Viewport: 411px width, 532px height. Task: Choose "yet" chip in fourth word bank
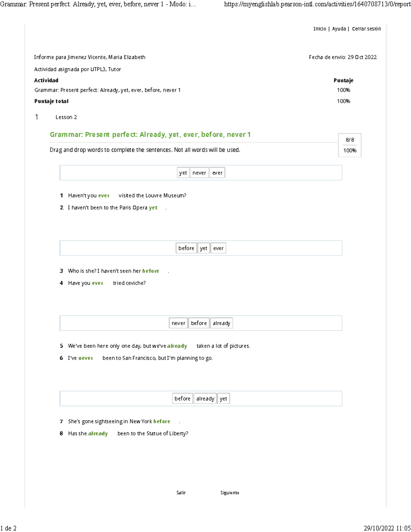[x=223, y=398]
